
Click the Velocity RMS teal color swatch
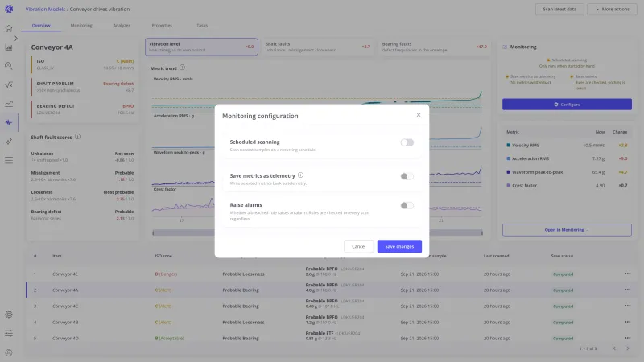click(x=509, y=146)
